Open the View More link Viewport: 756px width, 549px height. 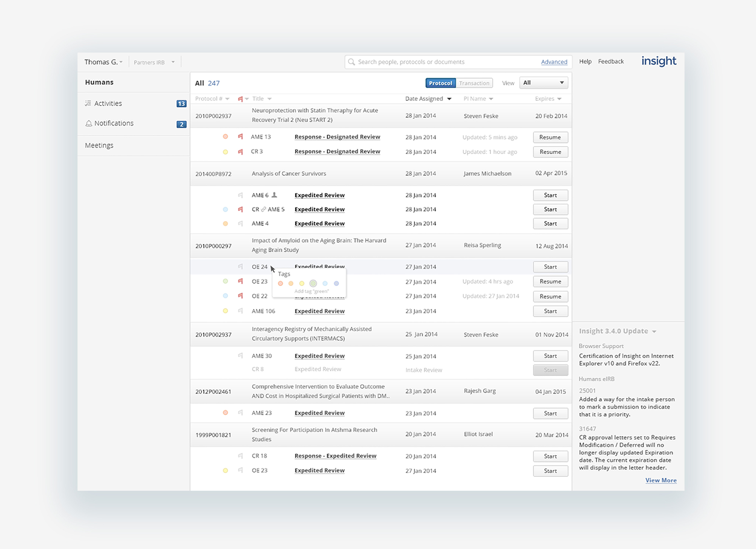pyautogui.click(x=660, y=480)
